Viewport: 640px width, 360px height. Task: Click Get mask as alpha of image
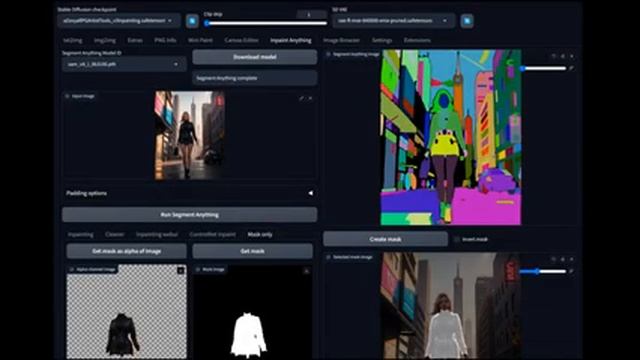tap(127, 251)
